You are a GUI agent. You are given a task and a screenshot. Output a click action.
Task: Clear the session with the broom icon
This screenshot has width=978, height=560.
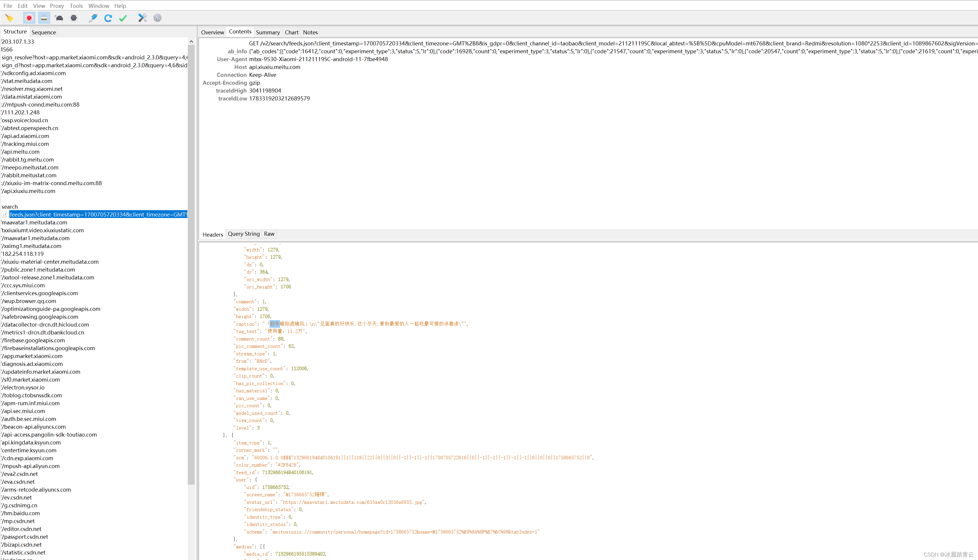[x=9, y=18]
